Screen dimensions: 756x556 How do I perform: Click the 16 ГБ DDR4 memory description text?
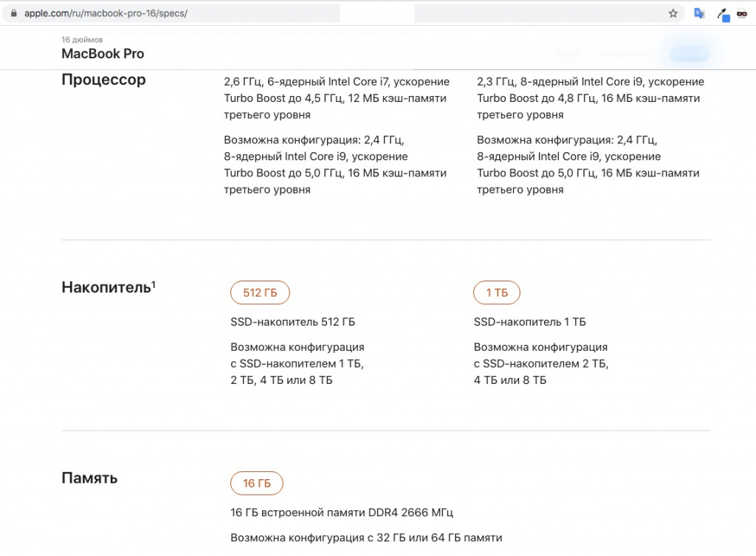click(x=343, y=512)
